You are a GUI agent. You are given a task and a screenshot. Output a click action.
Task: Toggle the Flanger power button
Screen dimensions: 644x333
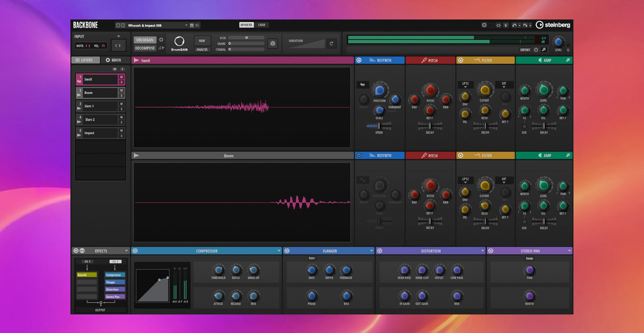click(x=287, y=251)
